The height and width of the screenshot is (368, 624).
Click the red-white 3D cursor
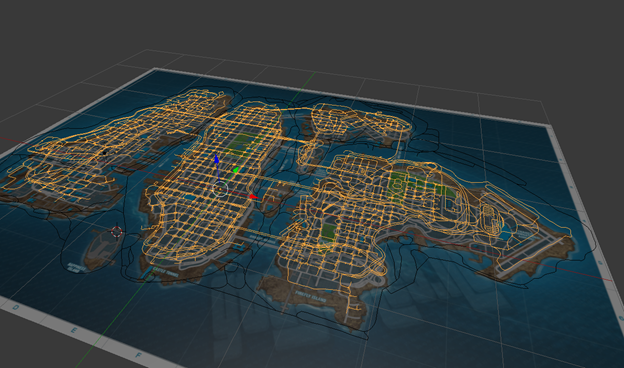pos(117,231)
